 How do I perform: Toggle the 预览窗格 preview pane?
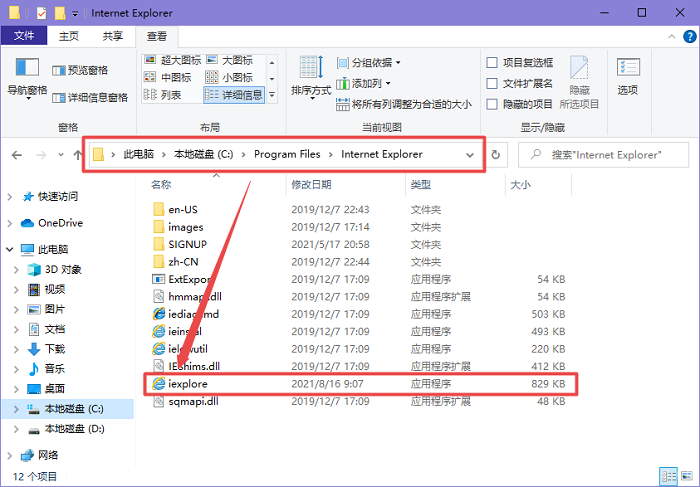tap(80, 70)
